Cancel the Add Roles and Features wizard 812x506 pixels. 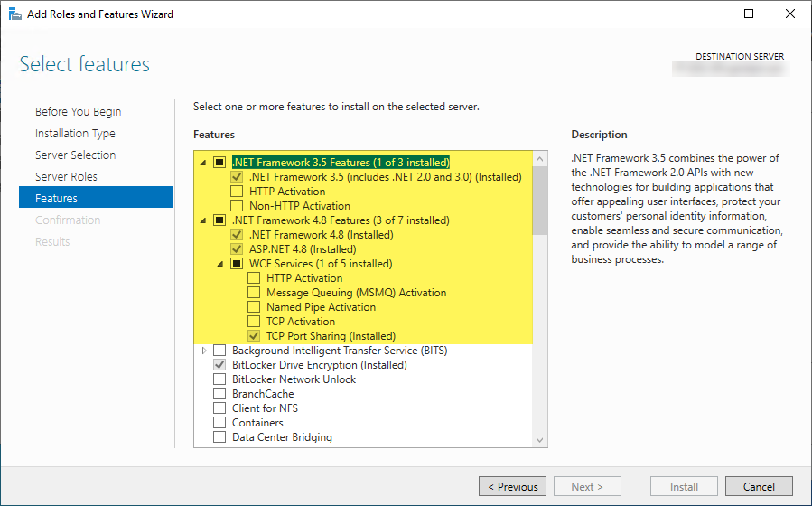click(758, 486)
